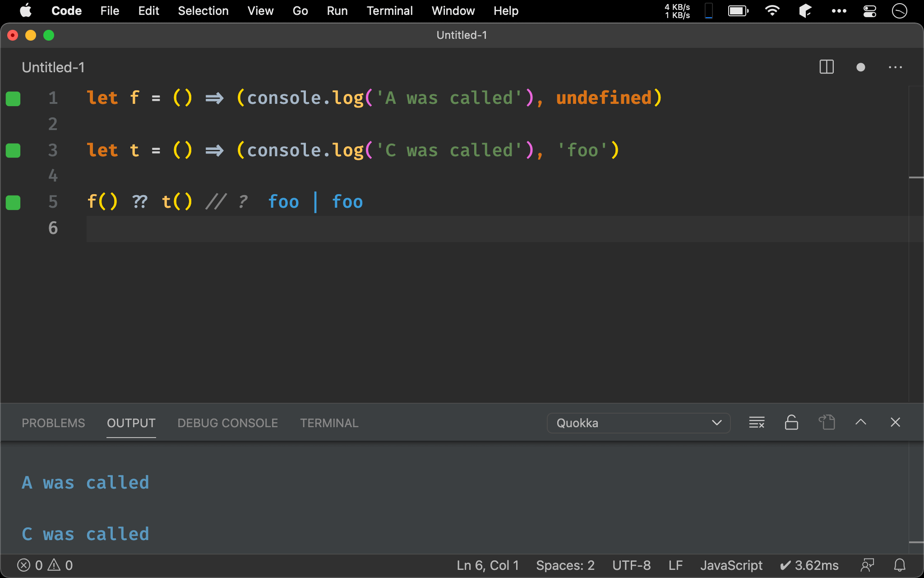Click the green Quokka indicator on line 1
Image resolution: width=924 pixels, height=578 pixels.
tap(13, 98)
